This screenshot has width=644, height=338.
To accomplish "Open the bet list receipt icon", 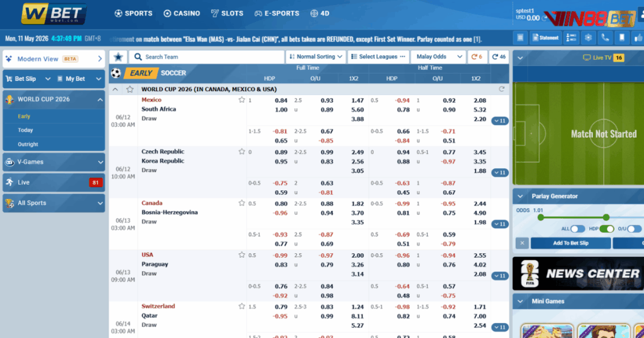I will [520, 38].
